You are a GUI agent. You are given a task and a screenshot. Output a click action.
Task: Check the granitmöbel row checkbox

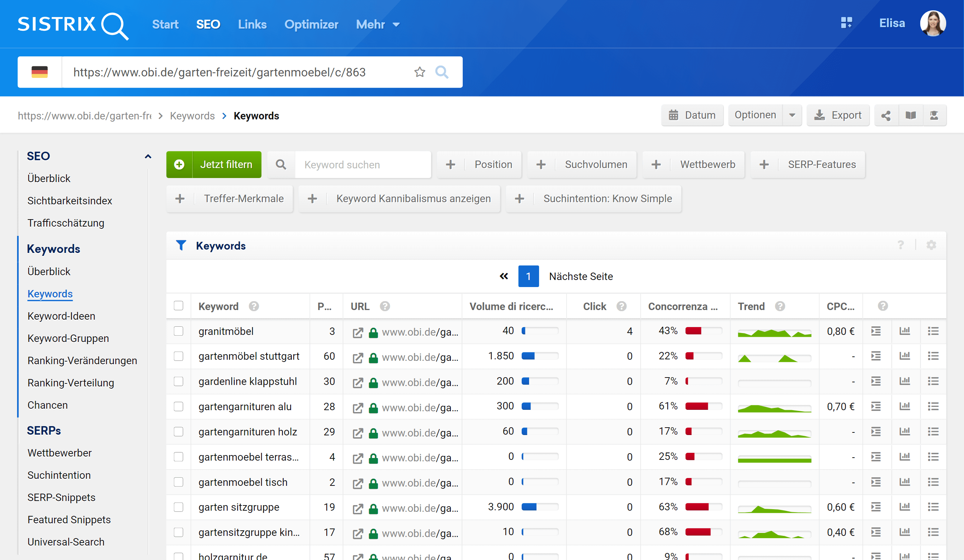(x=179, y=331)
